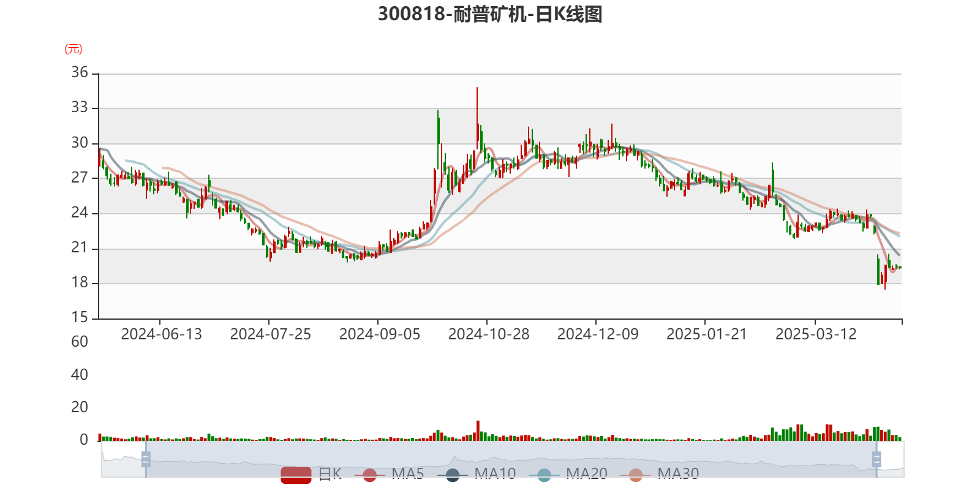Click the 33 price axis label
This screenshot has height=490, width=980.
tap(80, 107)
